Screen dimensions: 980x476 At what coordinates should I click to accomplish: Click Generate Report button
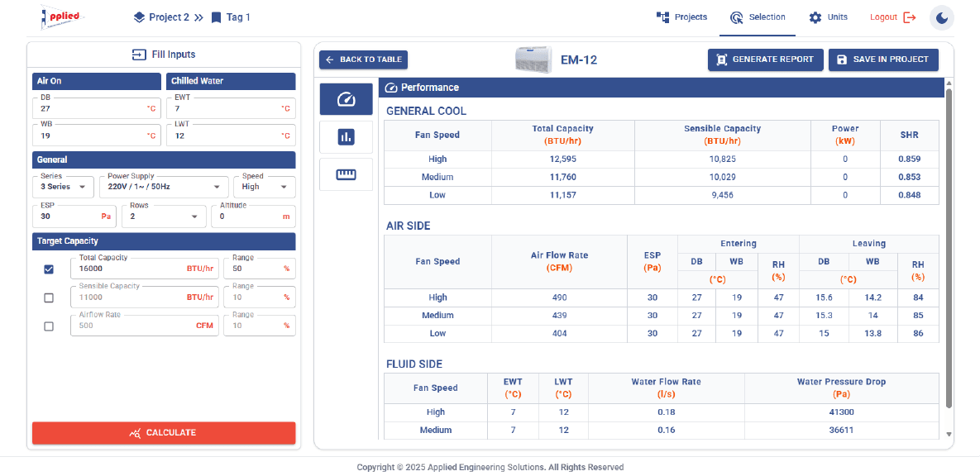coord(766,60)
